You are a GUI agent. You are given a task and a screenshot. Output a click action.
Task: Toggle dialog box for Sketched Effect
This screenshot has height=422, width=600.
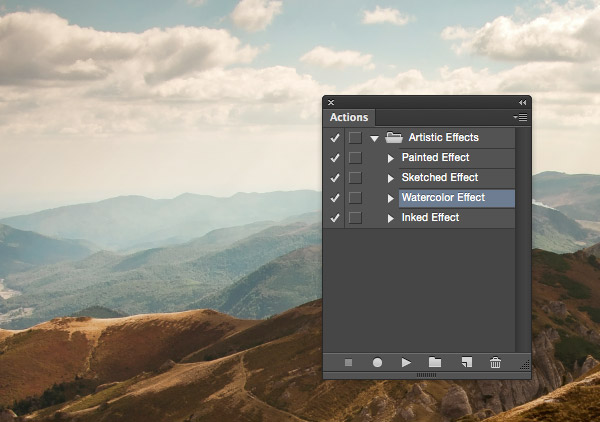tap(355, 178)
